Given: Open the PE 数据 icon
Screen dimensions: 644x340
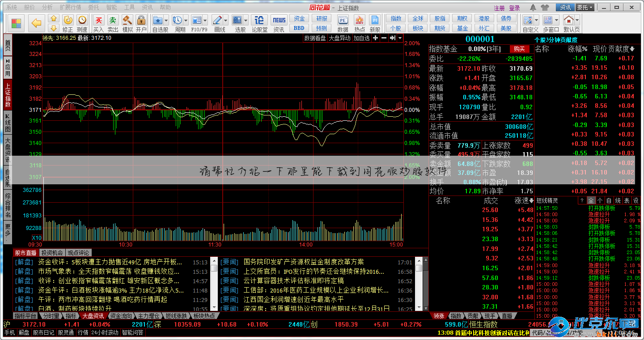Looking at the screenshot, I should 343,20.
